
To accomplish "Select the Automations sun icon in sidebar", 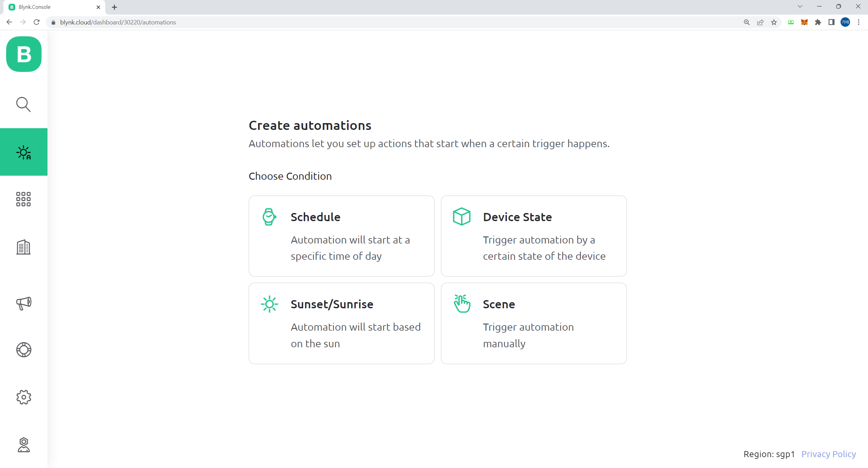I will point(23,152).
